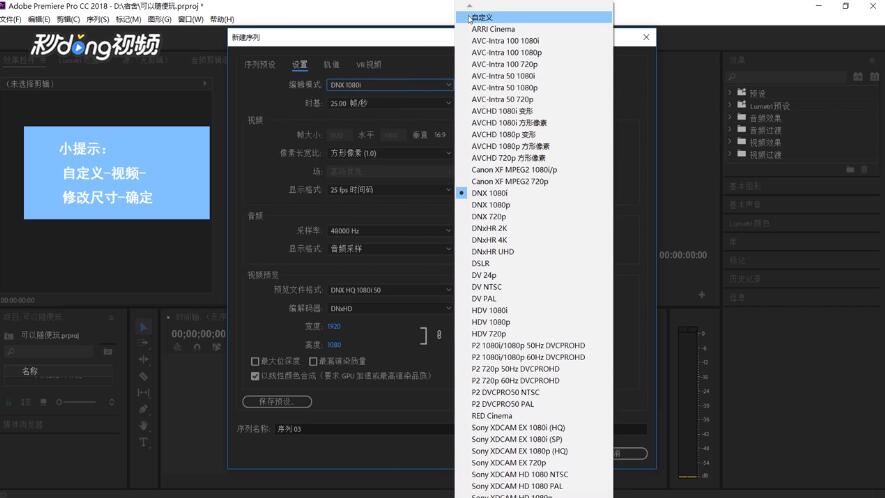
Task: Open the 窗口(W) menu
Action: pos(190,19)
